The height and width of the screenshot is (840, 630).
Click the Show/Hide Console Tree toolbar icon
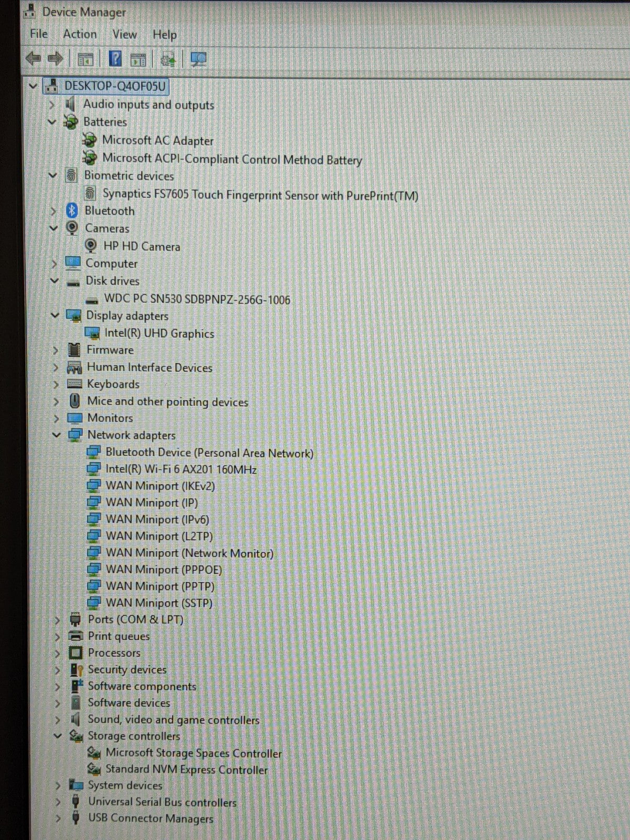(x=85, y=59)
